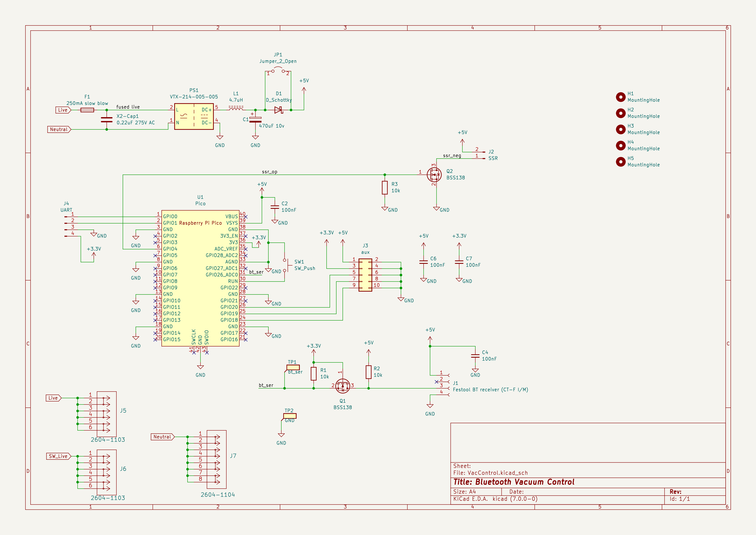Click the R3 10k resistor
Image resolution: width=756 pixels, height=535 pixels.
[385, 187]
